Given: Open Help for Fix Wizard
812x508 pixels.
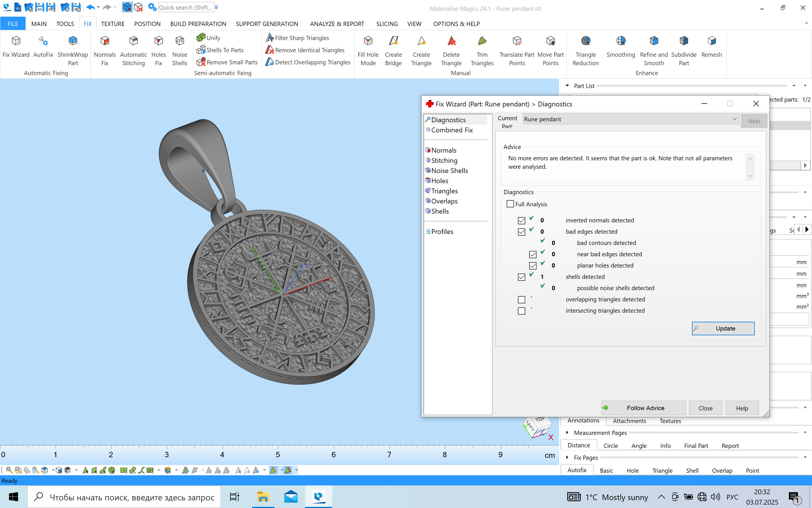Looking at the screenshot, I should tap(742, 408).
